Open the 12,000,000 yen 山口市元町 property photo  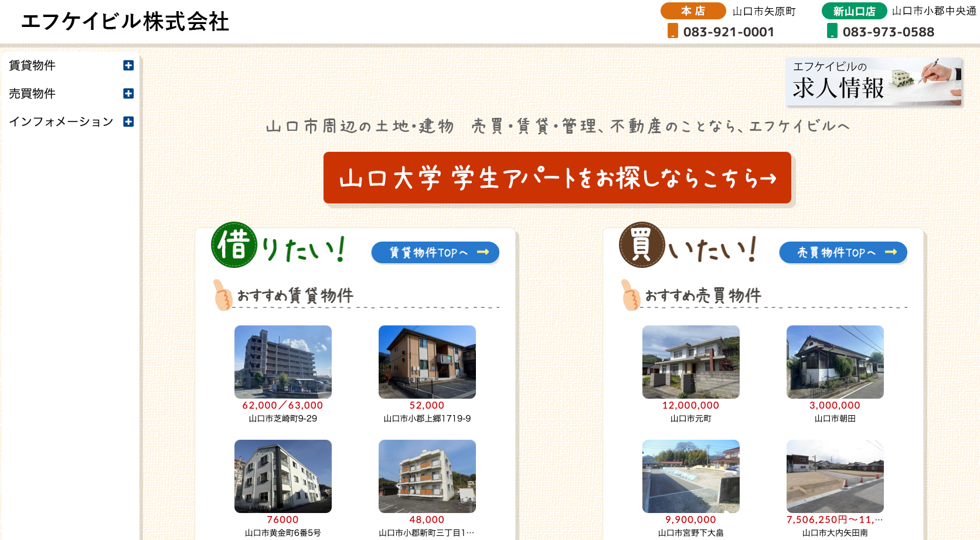coord(690,362)
